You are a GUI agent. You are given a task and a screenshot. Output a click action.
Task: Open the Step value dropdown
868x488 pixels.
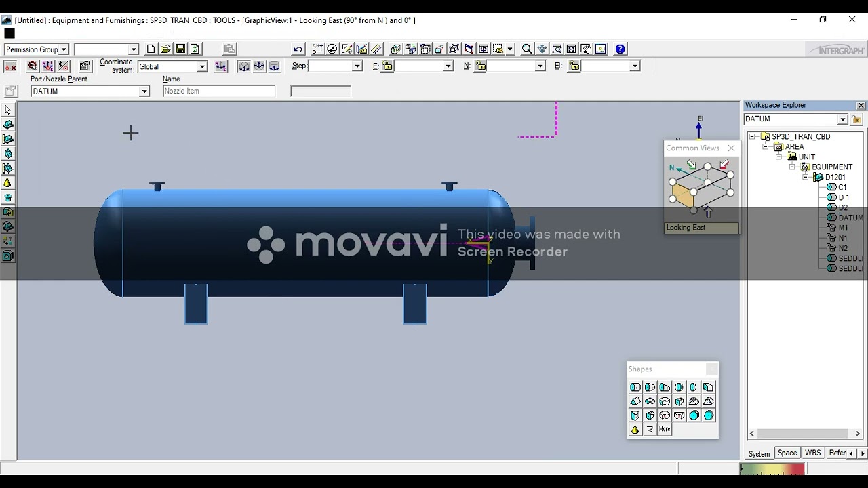point(357,66)
